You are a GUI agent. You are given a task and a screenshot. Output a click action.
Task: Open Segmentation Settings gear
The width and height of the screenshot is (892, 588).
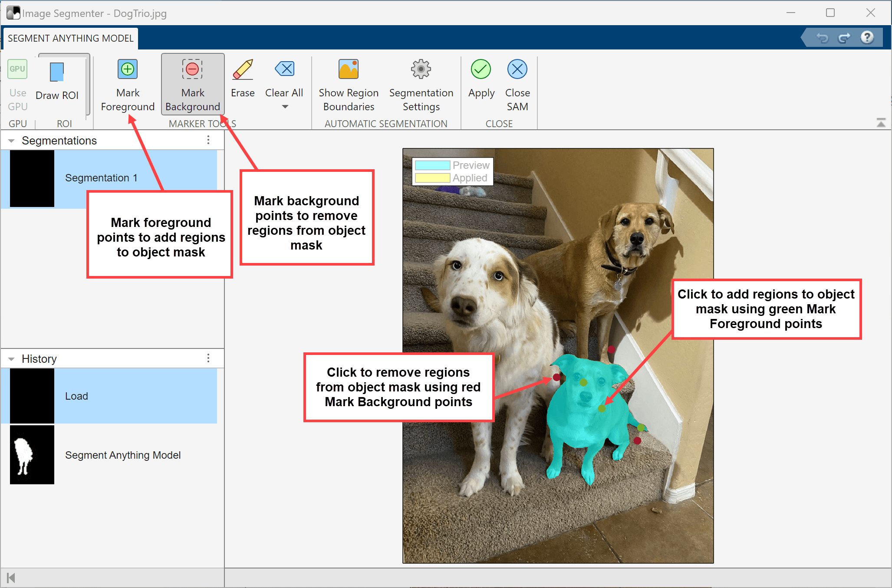tap(421, 69)
